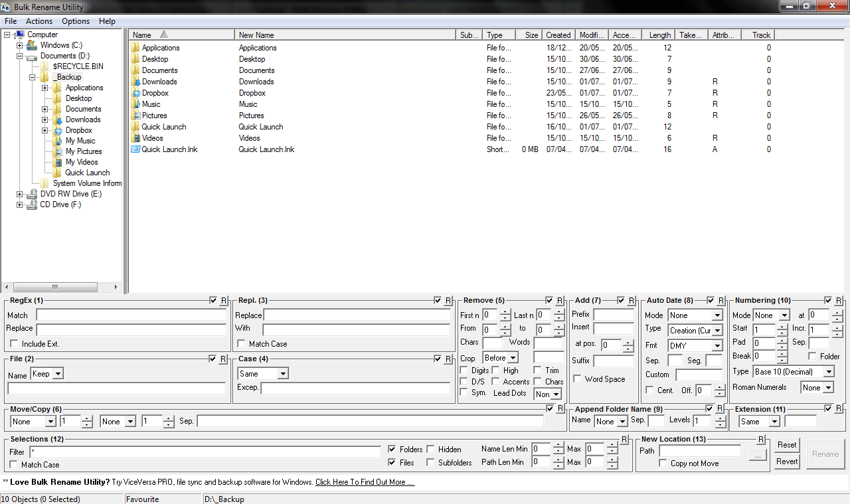
Task: Toggle the Hidden checkbox in Selections
Action: point(431,450)
